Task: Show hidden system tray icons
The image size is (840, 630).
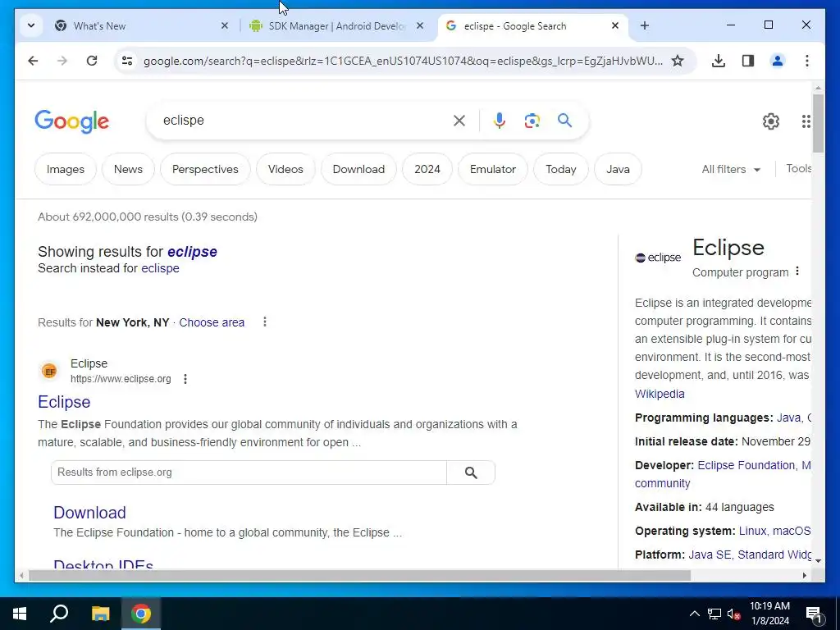Action: tap(694, 614)
